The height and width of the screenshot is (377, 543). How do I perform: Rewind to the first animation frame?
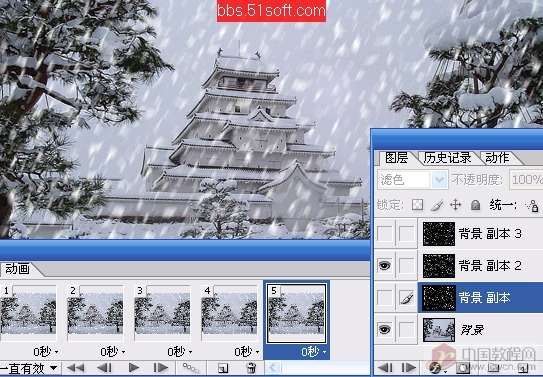pos(75,368)
